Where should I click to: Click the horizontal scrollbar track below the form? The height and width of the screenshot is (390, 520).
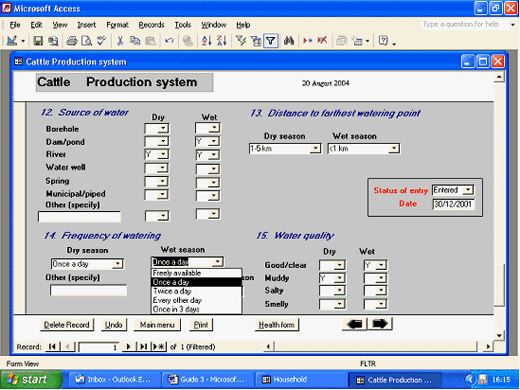pos(377,347)
